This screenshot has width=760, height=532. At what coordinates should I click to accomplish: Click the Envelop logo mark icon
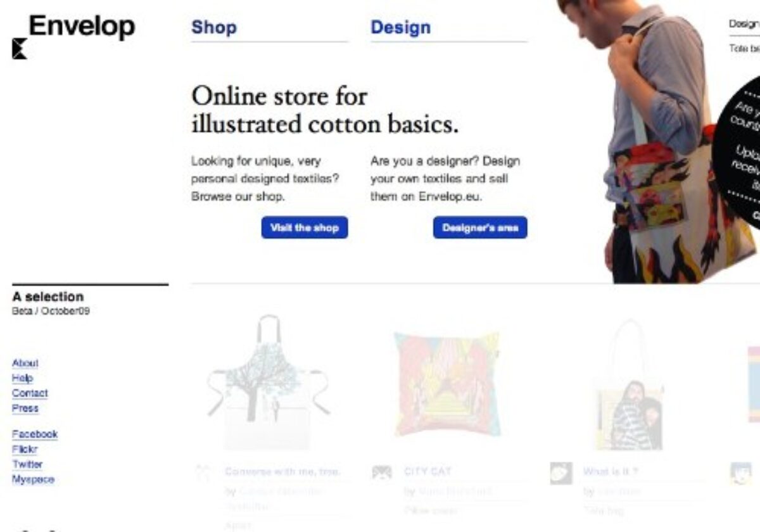click(x=20, y=49)
